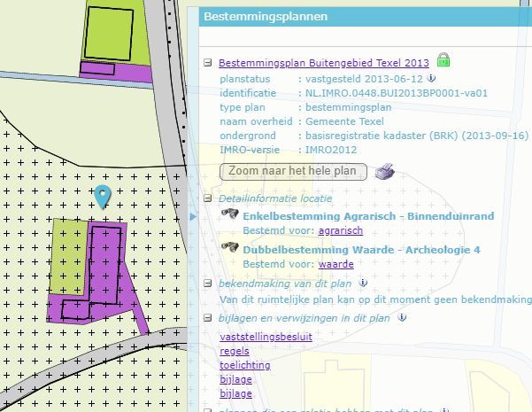This screenshot has height=412, width=532.
Task: Select Enkelbestemming Agrarisch - Binnenduinrand heading
Action: pos(368,216)
